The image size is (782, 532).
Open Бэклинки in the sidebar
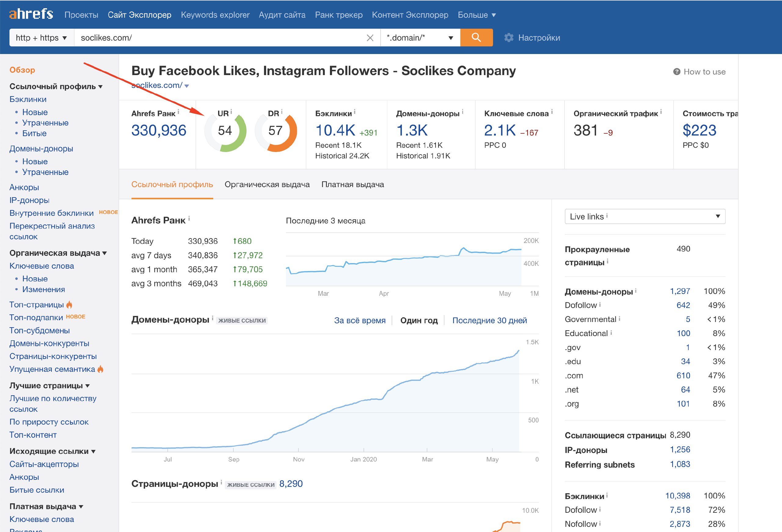pyautogui.click(x=28, y=99)
